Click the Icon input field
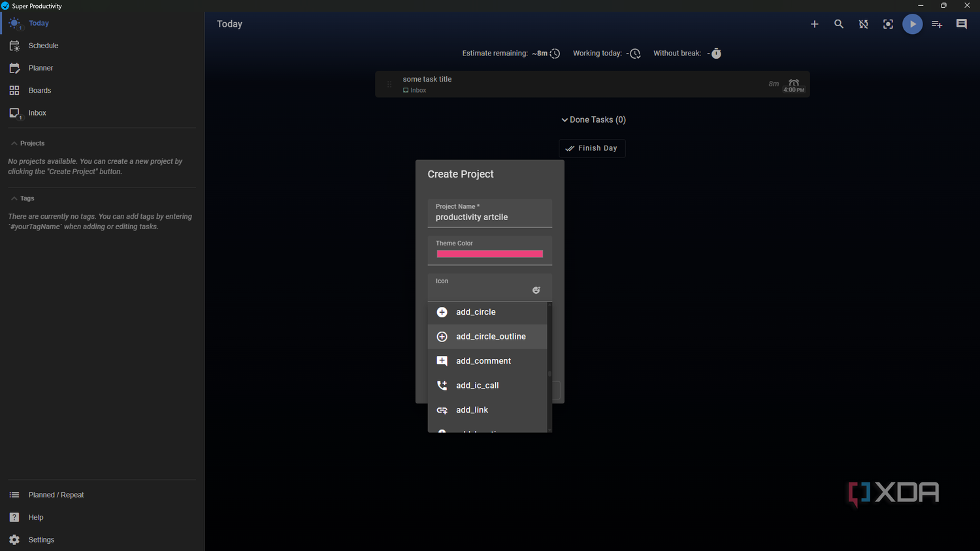The image size is (980, 551). 490,287
